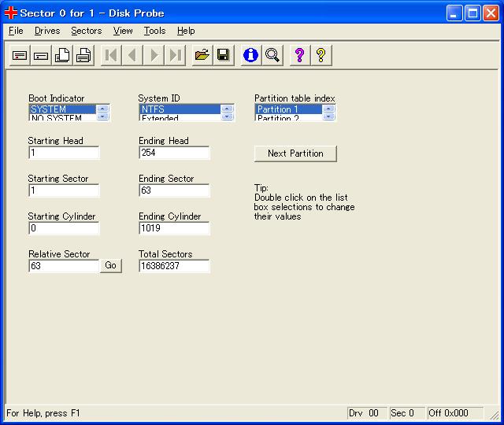The width and height of the screenshot is (504, 425).
Task: Go to previous sector arrow icon
Action: [132, 55]
